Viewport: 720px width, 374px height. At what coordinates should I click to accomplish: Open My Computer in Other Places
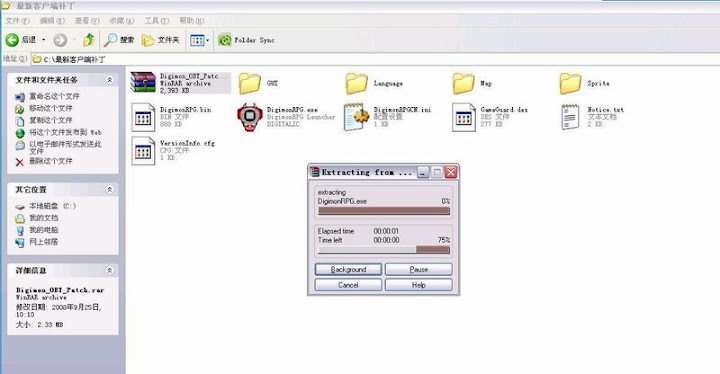[44, 230]
